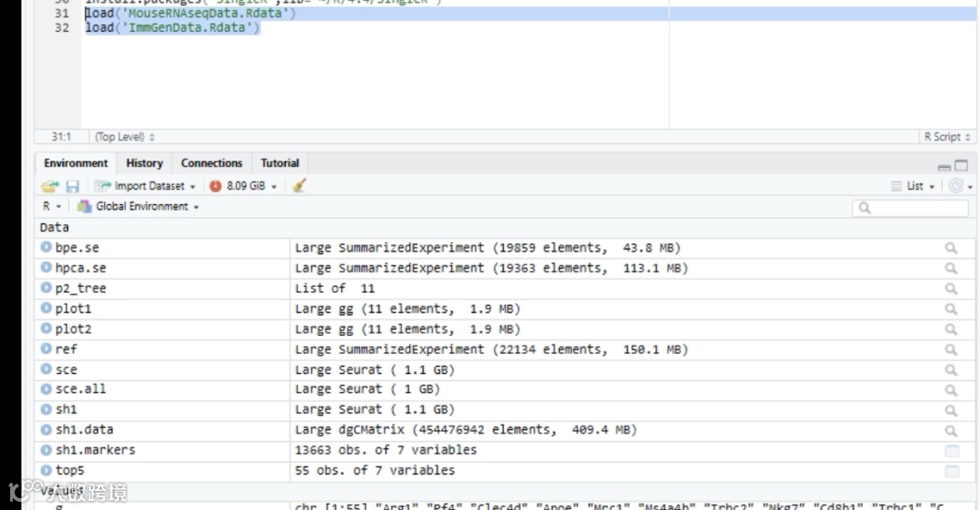Click the 31:1 cursor position indicator
This screenshot has height=510, width=980.
point(62,137)
